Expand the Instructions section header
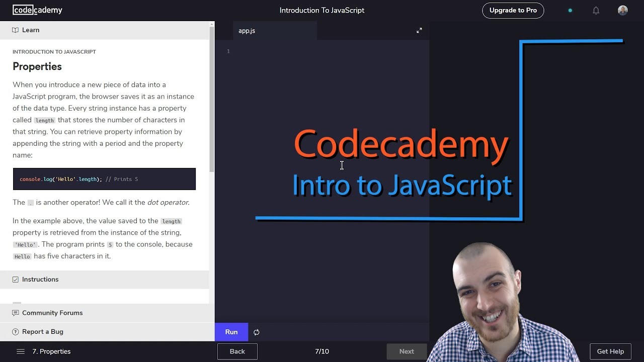 104,280
